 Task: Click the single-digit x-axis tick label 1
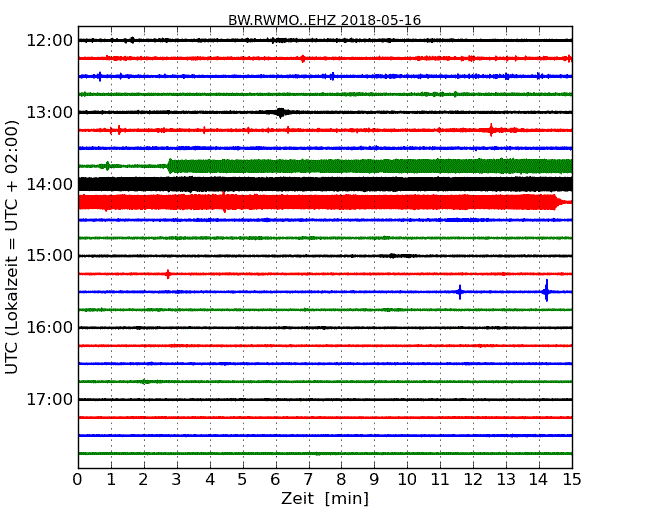point(111,479)
